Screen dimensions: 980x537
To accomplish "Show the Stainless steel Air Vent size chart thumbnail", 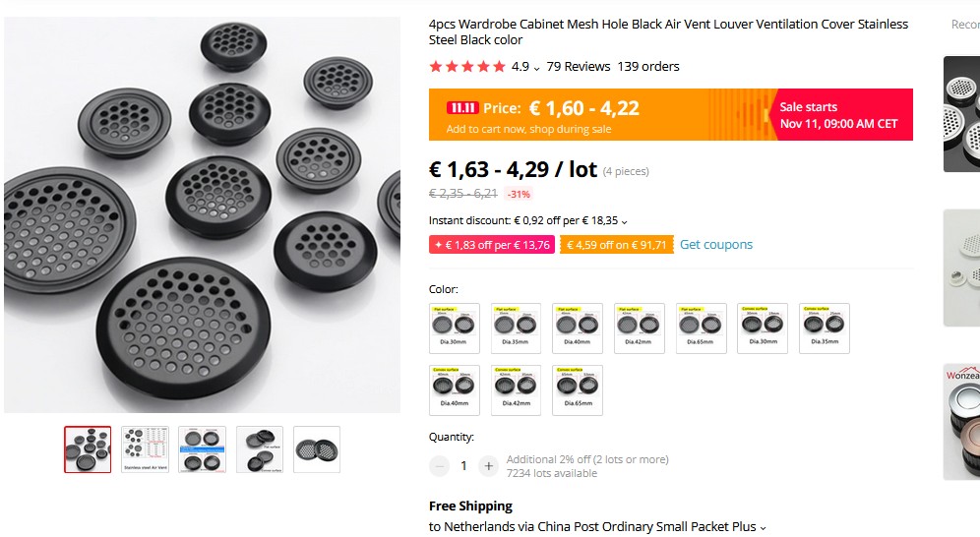I will point(146,449).
